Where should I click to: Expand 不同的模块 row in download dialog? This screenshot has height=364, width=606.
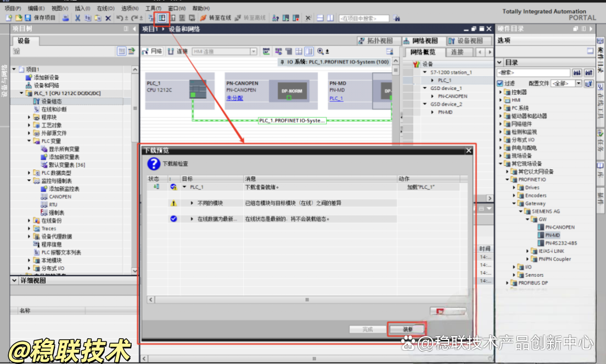tap(192, 203)
